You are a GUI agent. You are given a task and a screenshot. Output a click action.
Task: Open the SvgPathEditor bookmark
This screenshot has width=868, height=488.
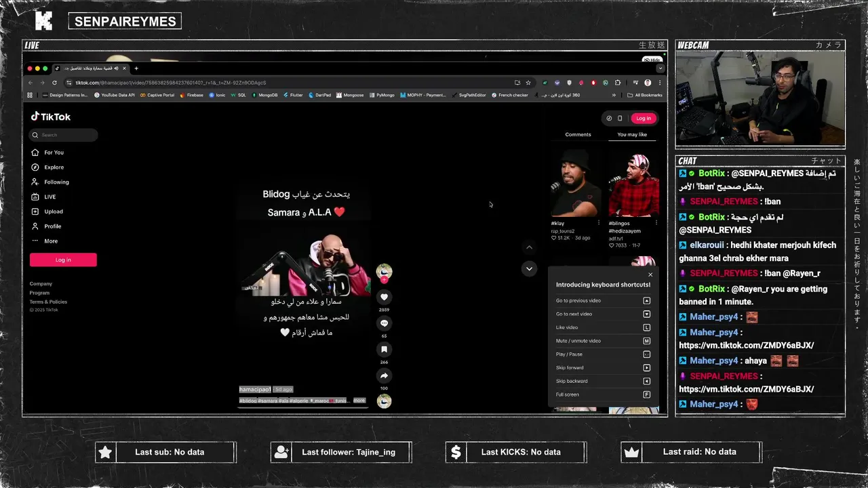(469, 95)
